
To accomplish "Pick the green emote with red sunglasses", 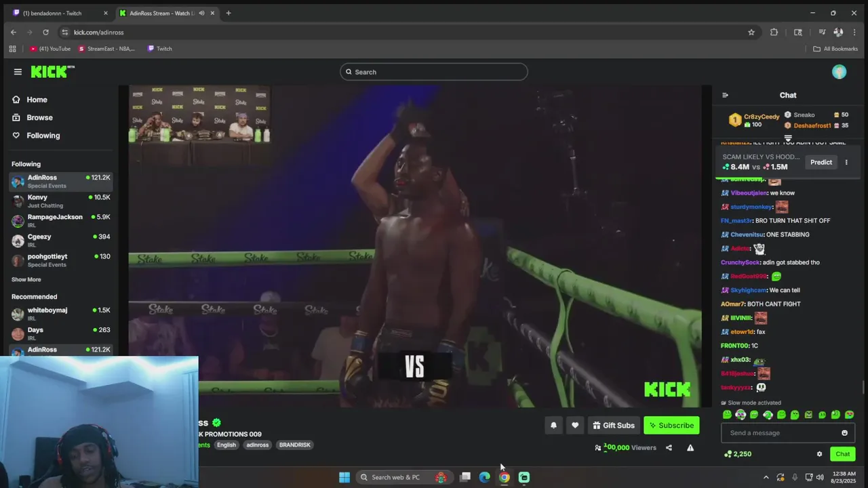I will [849, 415].
